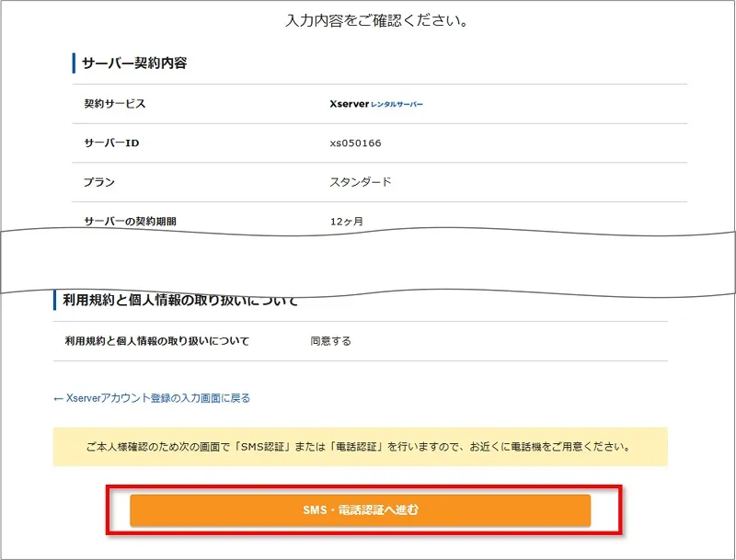This screenshot has width=736, height=560.
Task: Click the レンタルサーバー text beside Xserver logo
Action: tap(397, 105)
